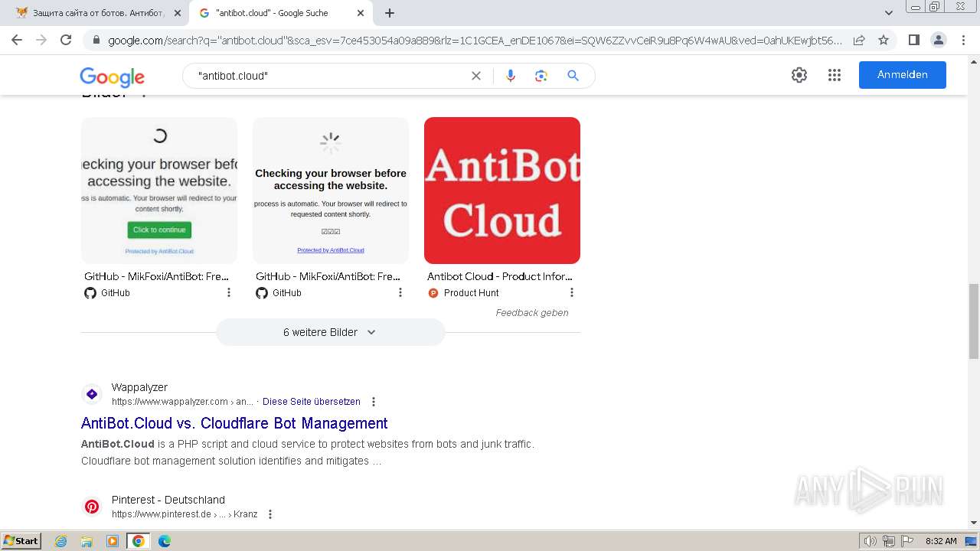
Task: Launch Internet Explorer from the taskbar
Action: (61, 541)
